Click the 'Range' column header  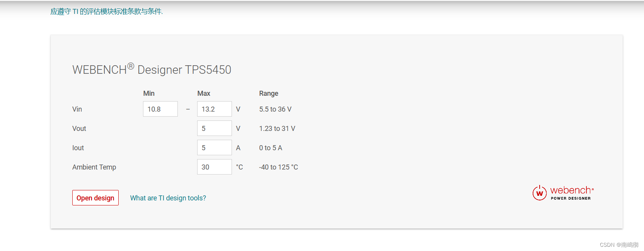[x=269, y=93]
